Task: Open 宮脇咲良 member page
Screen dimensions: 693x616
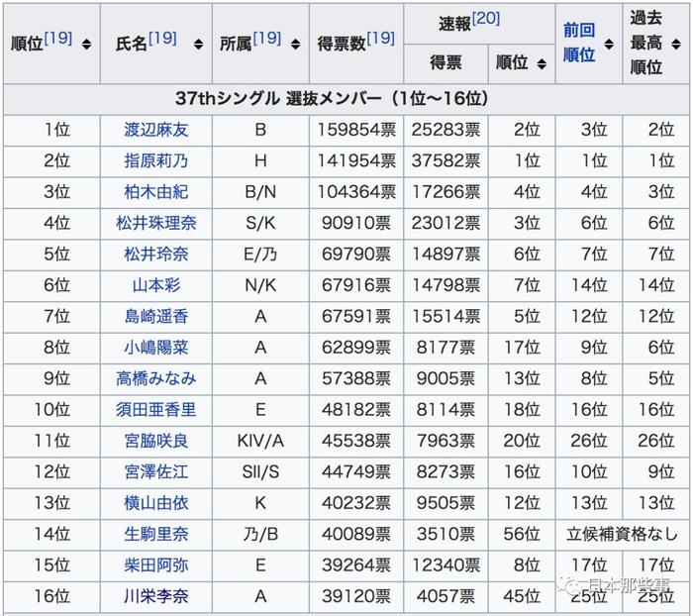Action: (156, 442)
